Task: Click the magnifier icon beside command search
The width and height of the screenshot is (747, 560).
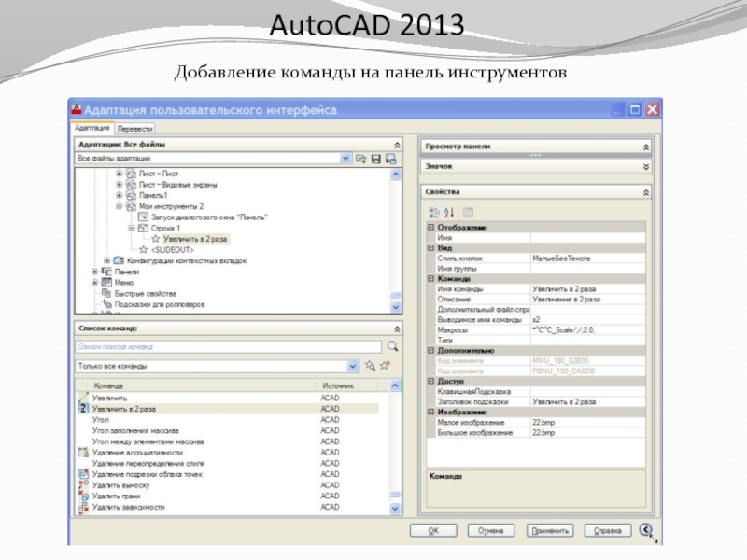Action: coord(393,347)
